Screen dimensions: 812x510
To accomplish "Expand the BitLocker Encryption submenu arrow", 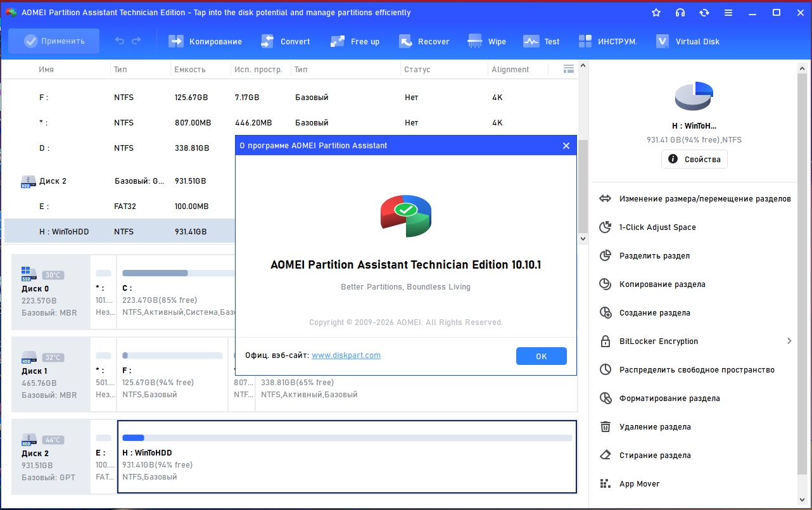I will click(x=789, y=341).
